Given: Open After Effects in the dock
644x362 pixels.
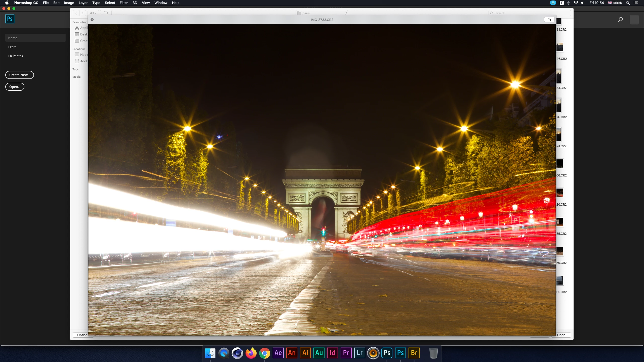Looking at the screenshot, I should click(x=278, y=353).
